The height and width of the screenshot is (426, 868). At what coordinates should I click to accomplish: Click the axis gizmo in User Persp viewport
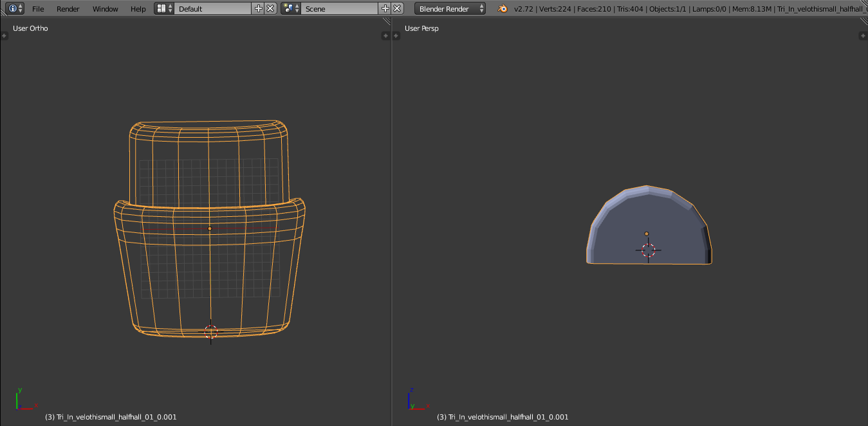(x=418, y=399)
